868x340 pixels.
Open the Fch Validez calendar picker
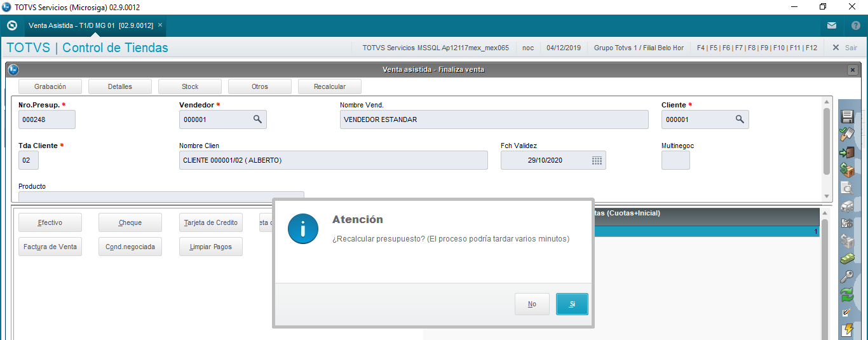597,160
